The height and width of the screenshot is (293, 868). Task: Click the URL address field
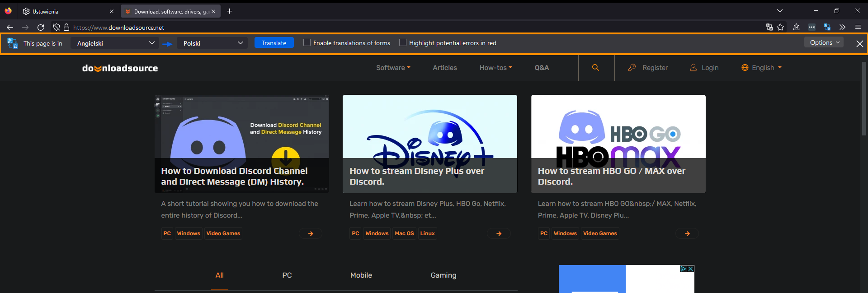click(407, 27)
